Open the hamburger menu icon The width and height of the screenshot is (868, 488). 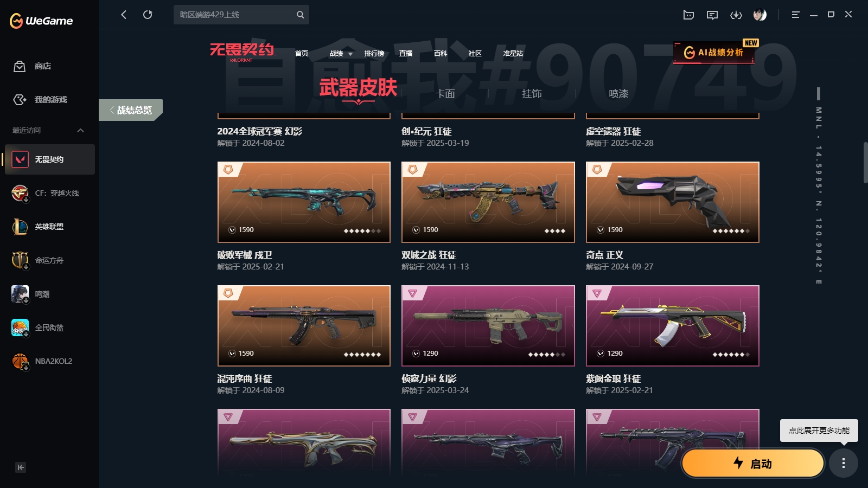click(x=795, y=15)
